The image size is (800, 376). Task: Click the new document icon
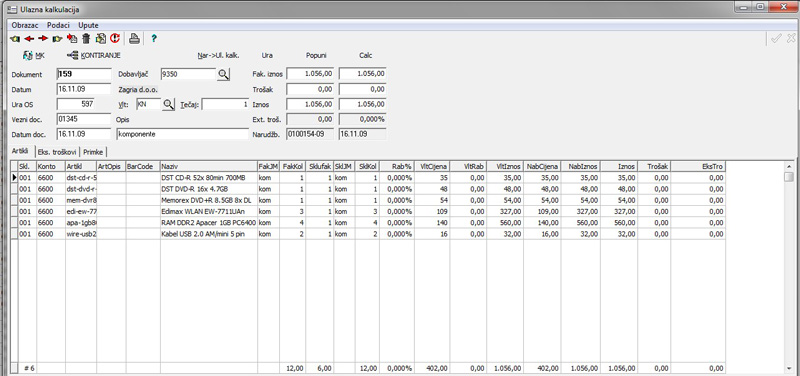[72, 38]
